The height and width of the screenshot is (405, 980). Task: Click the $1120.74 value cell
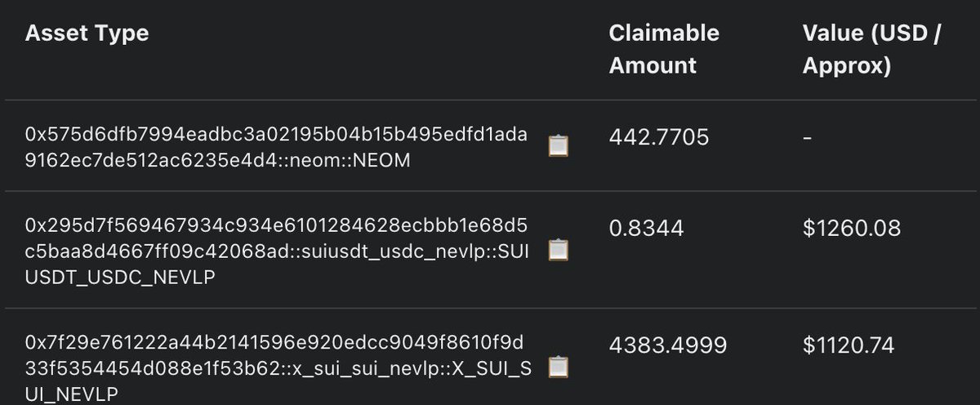pyautogui.click(x=849, y=345)
